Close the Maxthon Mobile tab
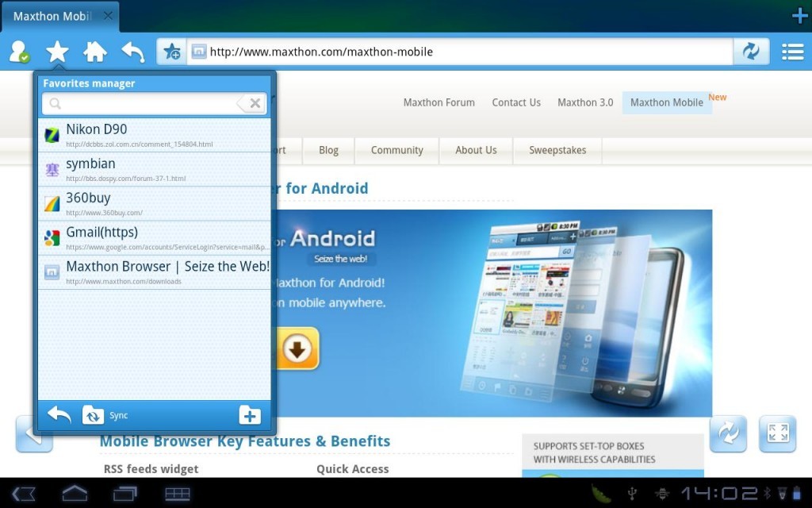 click(x=108, y=16)
